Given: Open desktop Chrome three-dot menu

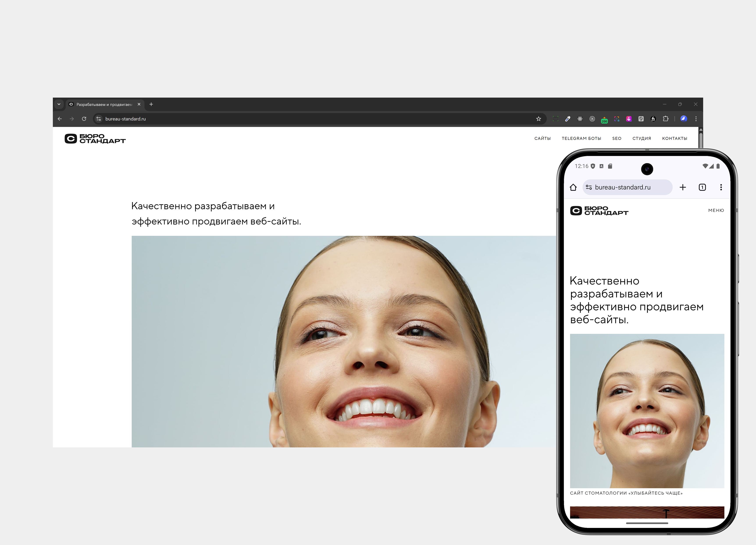Looking at the screenshot, I should click(696, 119).
